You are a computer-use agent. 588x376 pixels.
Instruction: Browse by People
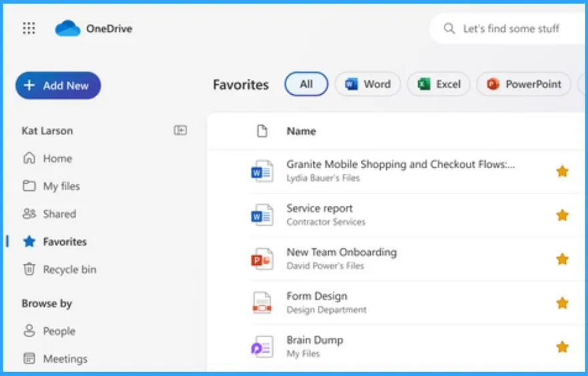49,331
